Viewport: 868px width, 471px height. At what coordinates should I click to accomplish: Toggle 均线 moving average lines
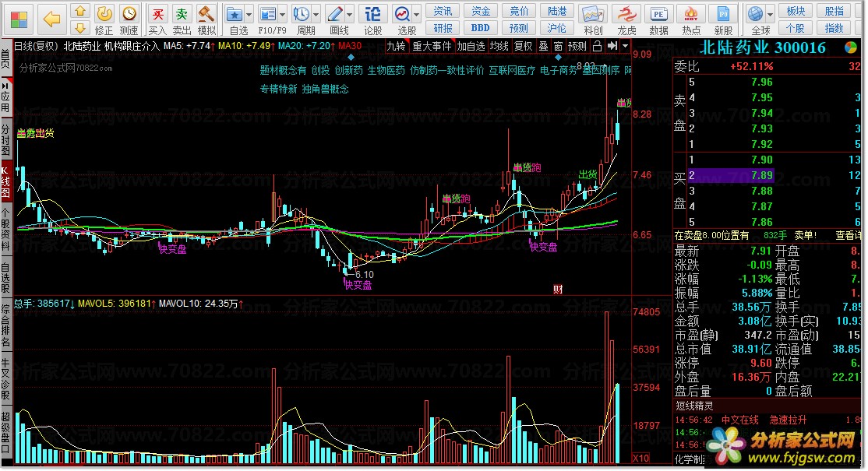(499, 47)
